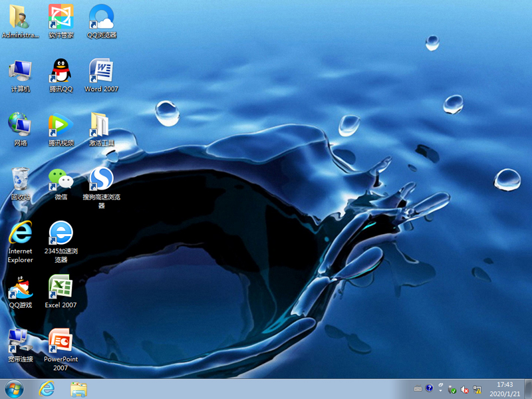
Task: Launch Internet Explorer from the taskbar
Action: (47, 388)
